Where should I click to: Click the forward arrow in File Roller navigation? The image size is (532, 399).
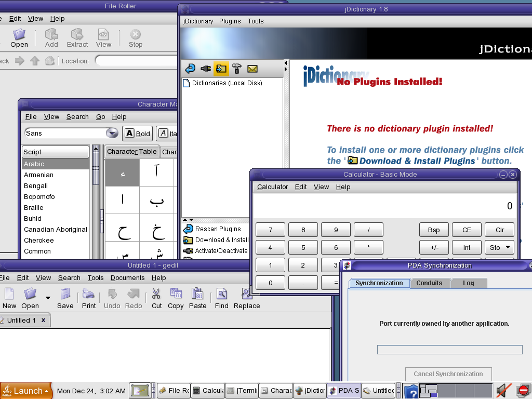[20, 61]
